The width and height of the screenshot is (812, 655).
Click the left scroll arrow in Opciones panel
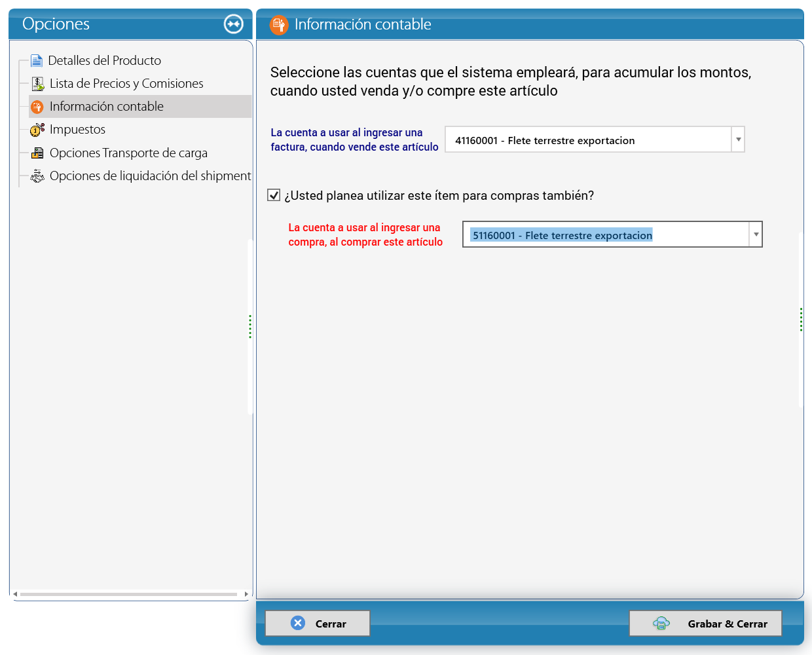coord(15,594)
